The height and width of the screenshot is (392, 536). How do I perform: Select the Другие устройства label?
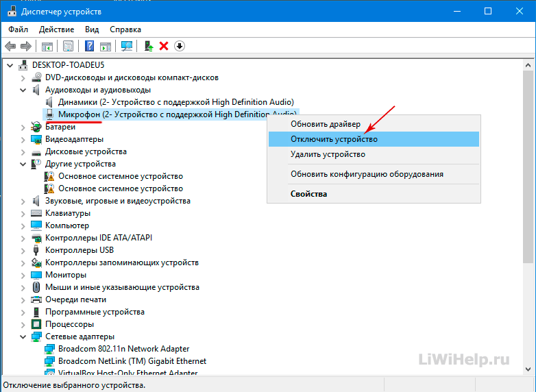pyautogui.click(x=80, y=164)
